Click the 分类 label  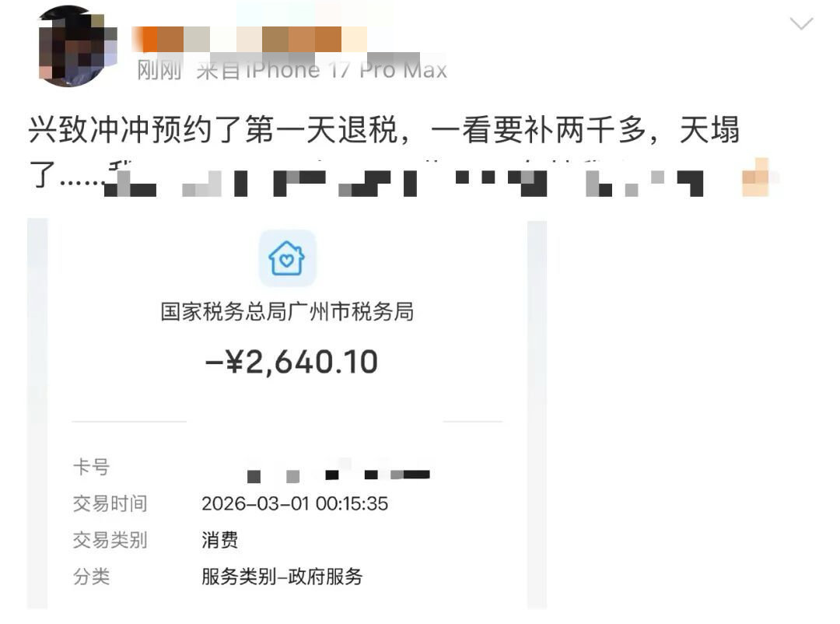pos(92,577)
